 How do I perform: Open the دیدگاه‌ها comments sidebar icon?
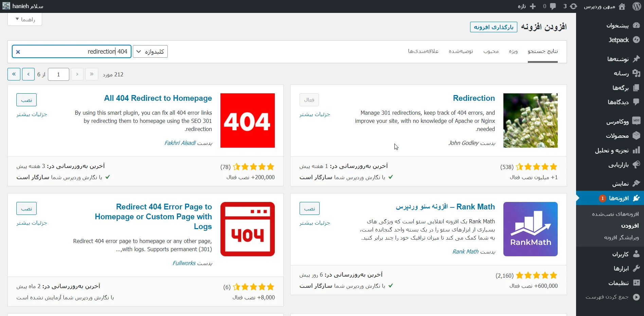tap(636, 102)
